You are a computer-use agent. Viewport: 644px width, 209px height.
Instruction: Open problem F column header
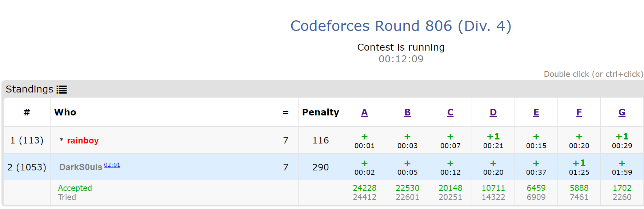pos(579,113)
